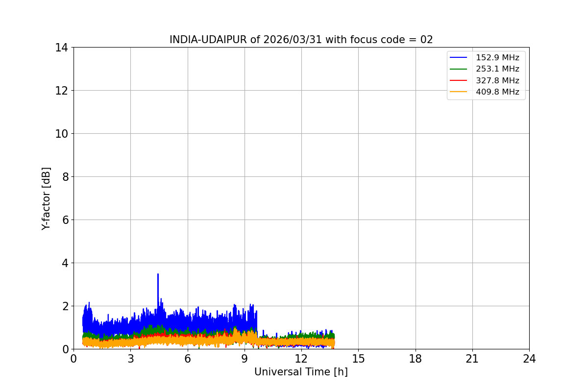The width and height of the screenshot is (588, 392).
Task: Select the 152.9 MHz legend label
Action: [x=497, y=58]
